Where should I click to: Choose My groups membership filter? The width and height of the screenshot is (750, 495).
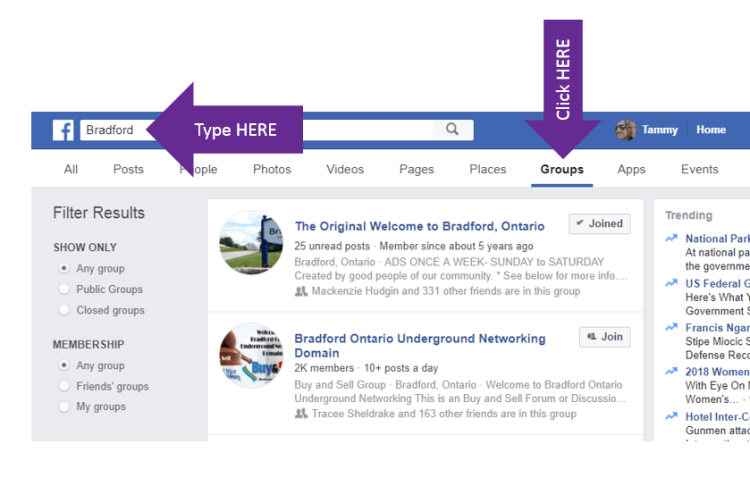click(65, 407)
